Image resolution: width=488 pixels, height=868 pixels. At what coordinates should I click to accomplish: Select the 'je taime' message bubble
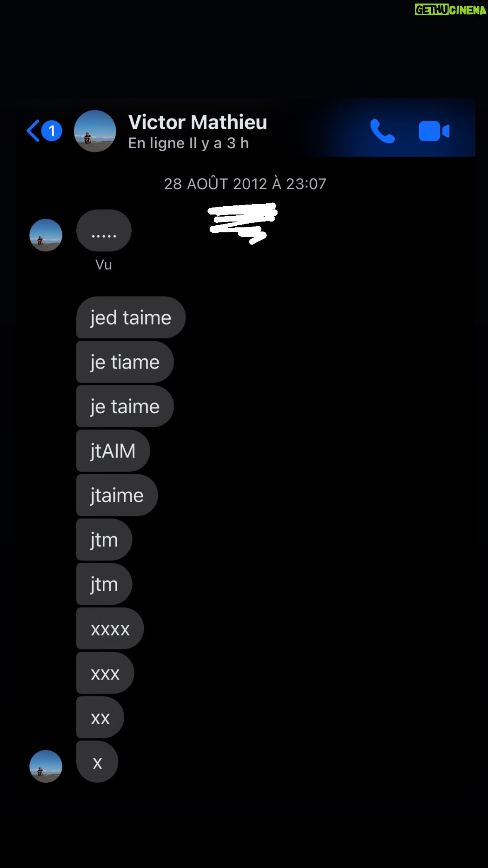coord(125,406)
